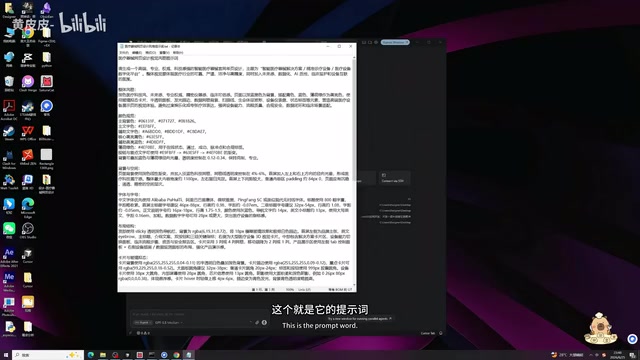Open the WPS Office desktop shortcut
Viewport: 640px width, 360px height.
pyautogui.click(x=28, y=133)
